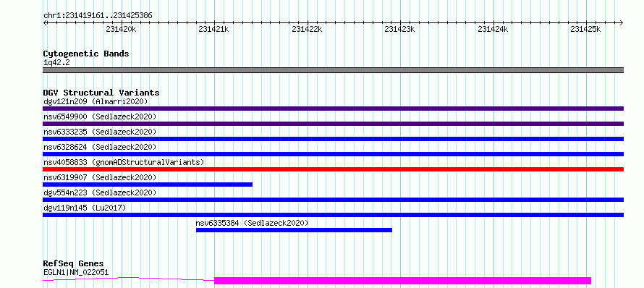Screen dimensions: 644x288
Task: Click the left arrow of the ruler
Action: [45, 22]
